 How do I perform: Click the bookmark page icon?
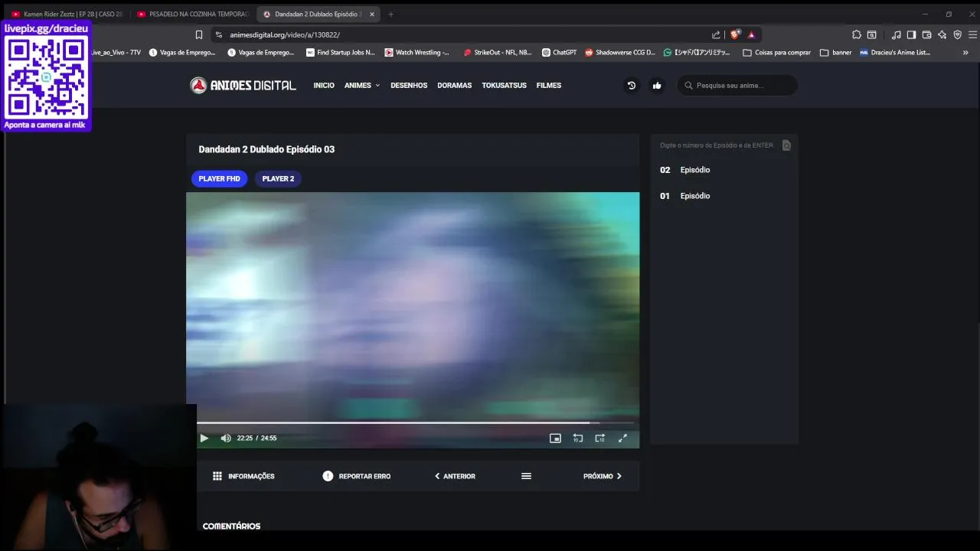coord(199,34)
